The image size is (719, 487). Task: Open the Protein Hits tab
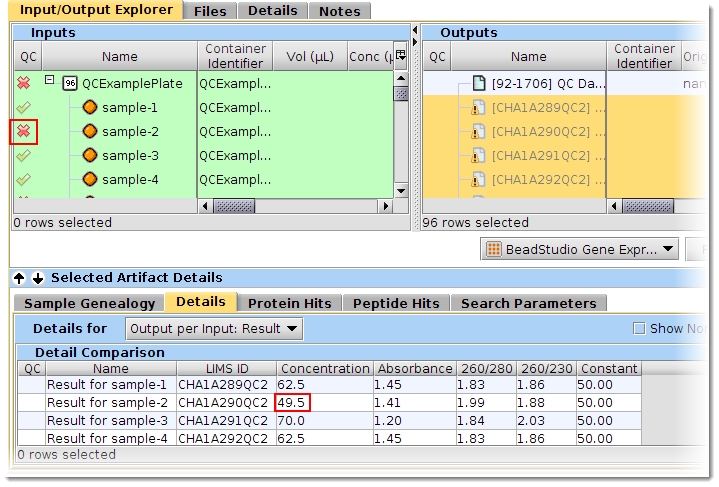(x=289, y=303)
